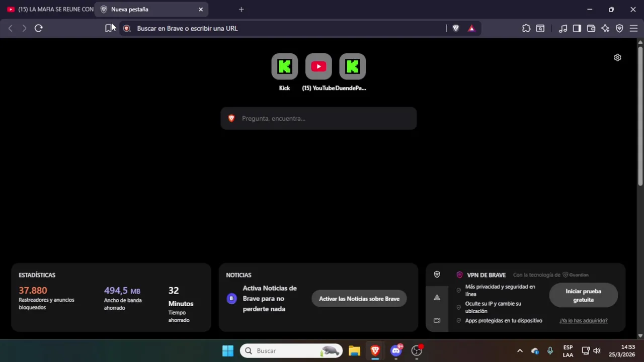The width and height of the screenshot is (644, 362).
Task: Open the Leo AI sparkle icon
Action: pyautogui.click(x=605, y=28)
